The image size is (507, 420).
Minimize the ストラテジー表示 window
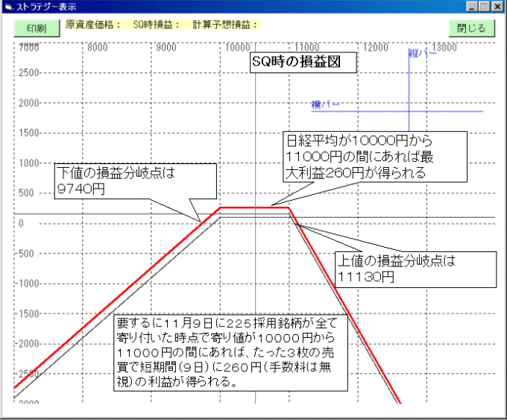coord(471,7)
